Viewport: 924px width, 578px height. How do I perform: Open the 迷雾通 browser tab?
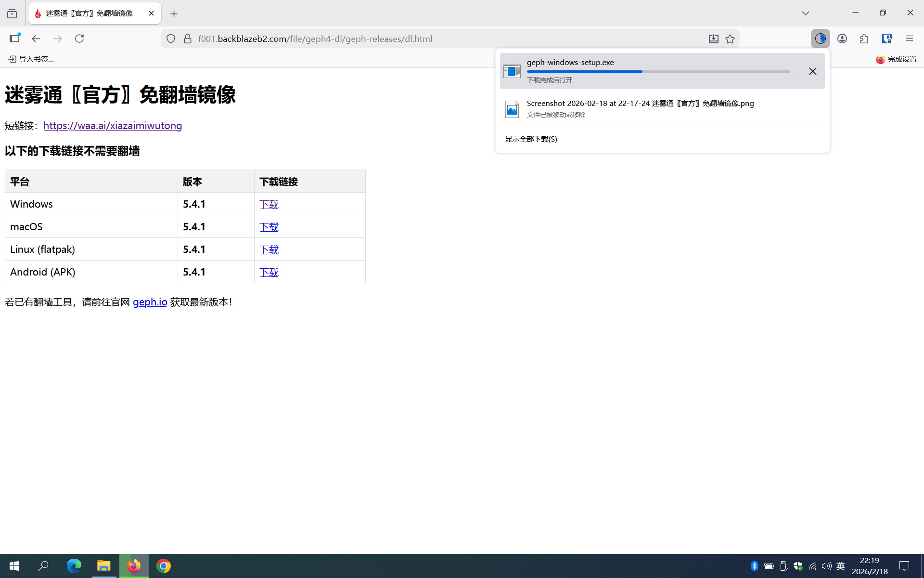point(89,13)
